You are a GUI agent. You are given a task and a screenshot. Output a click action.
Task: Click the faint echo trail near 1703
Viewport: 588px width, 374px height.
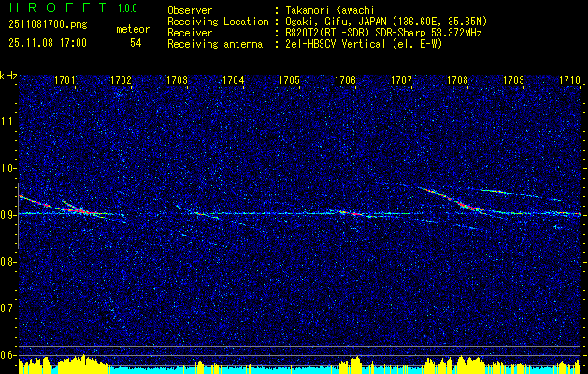point(197,212)
